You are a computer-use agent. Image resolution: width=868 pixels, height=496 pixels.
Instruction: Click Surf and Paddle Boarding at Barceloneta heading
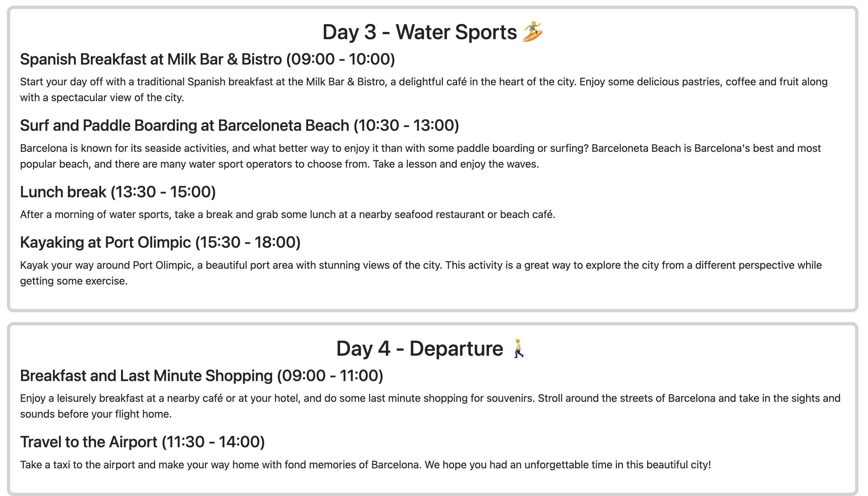coord(239,126)
